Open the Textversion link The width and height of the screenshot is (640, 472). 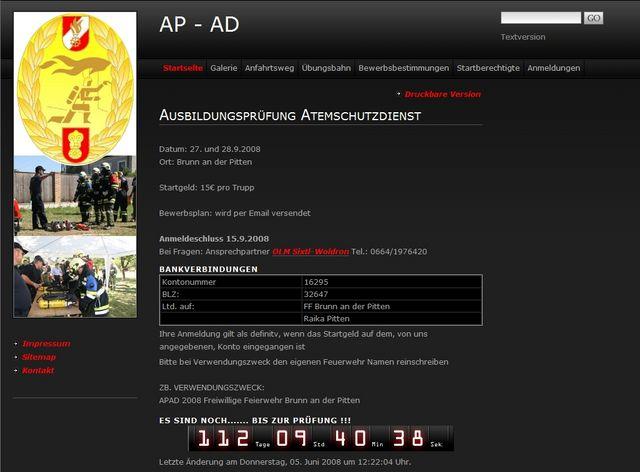[523, 37]
